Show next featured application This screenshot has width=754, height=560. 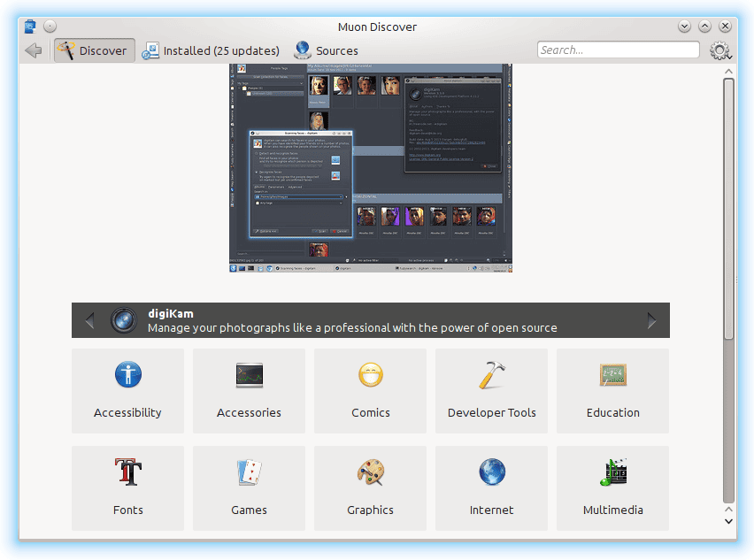(x=651, y=320)
